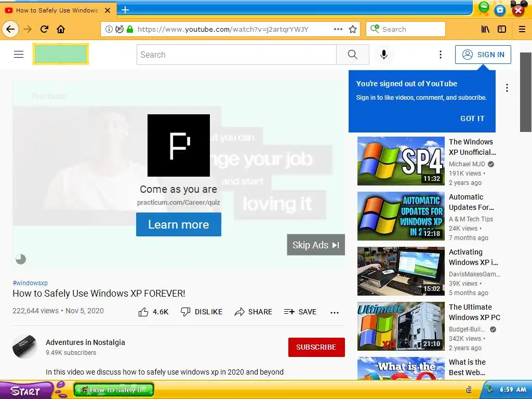Open the Adventures in Nostalgia channel avatar
Image resolution: width=532 pixels, height=399 pixels.
[x=25, y=347]
